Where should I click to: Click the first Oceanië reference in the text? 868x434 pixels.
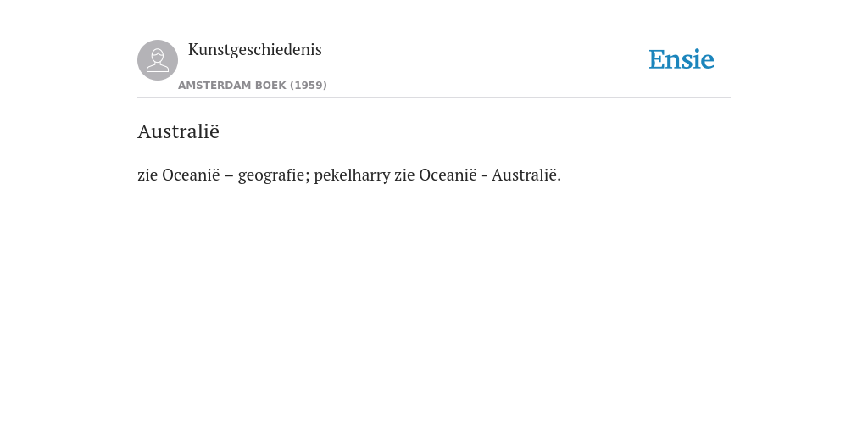click(x=191, y=175)
